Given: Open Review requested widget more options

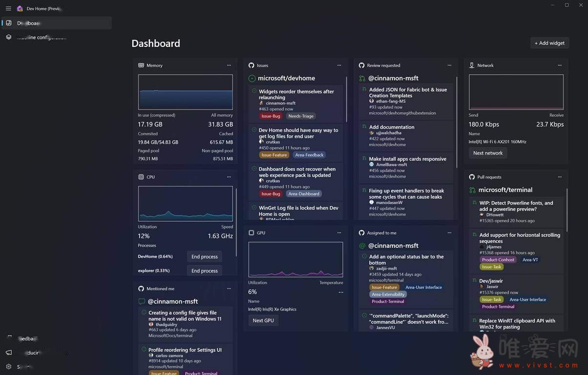Looking at the screenshot, I should (450, 65).
